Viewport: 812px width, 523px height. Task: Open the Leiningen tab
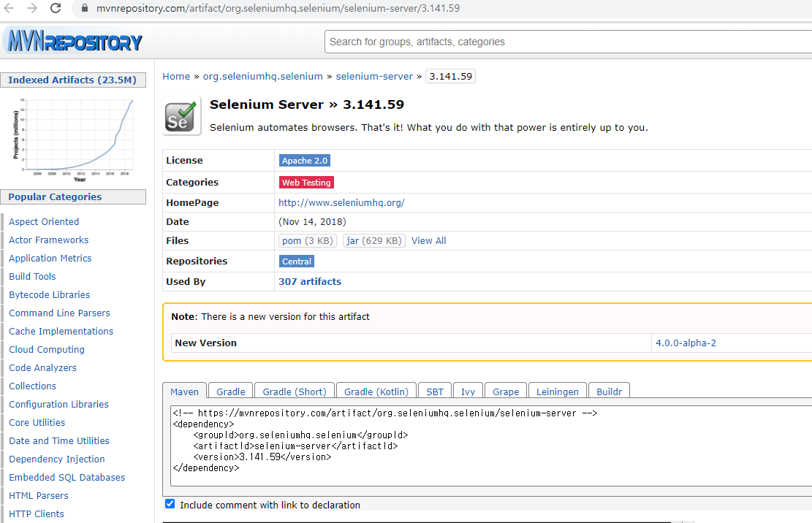[557, 392]
